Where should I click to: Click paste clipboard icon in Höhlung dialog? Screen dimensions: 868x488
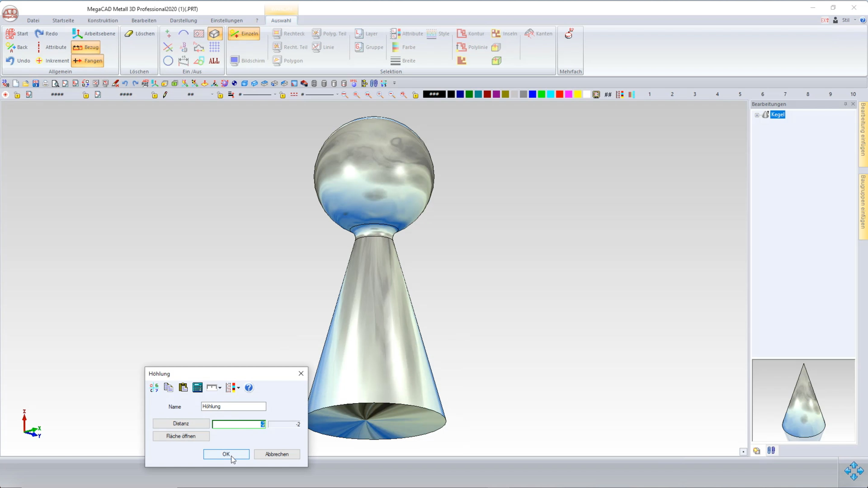(183, 387)
